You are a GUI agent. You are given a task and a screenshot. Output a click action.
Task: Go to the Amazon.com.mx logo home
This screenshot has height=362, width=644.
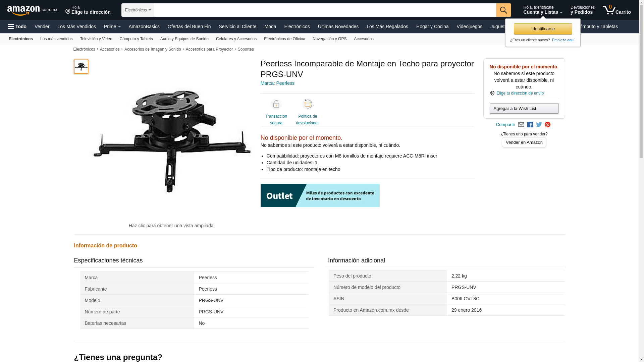tap(32, 10)
